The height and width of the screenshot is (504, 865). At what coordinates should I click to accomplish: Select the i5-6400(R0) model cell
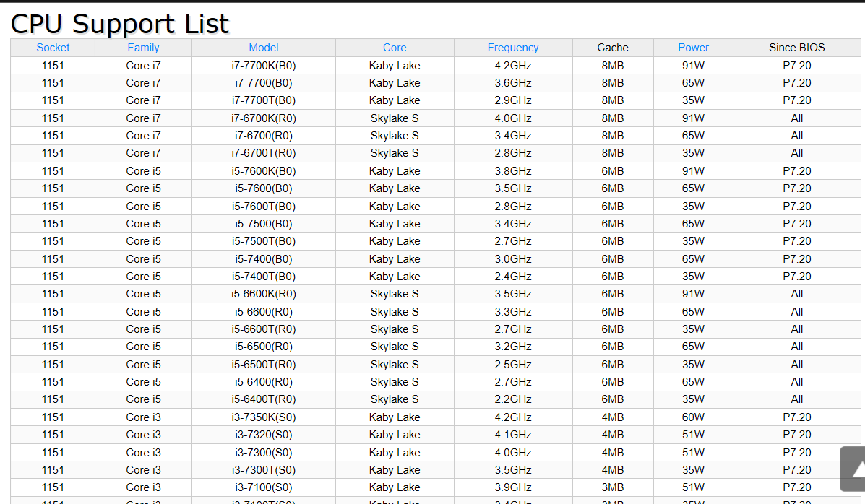coord(264,382)
